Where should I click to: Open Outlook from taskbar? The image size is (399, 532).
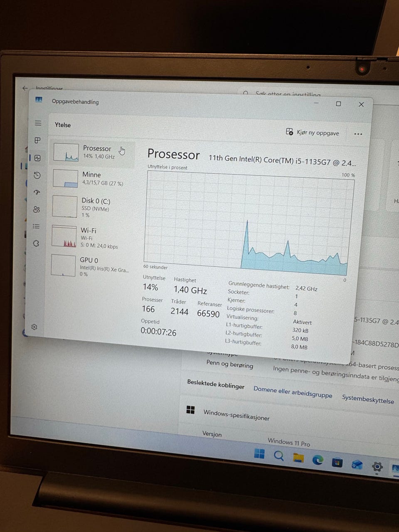pos(357,465)
